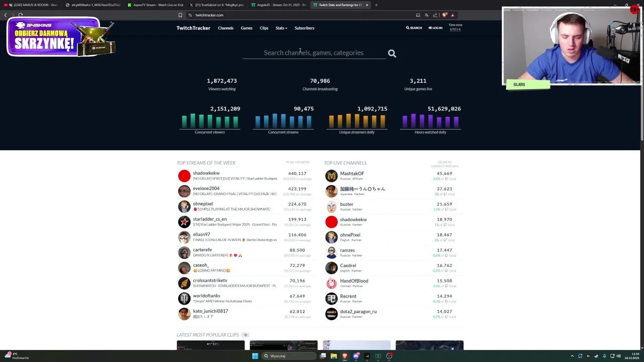Click the LOG IN link
Image resolution: width=644 pixels, height=362 pixels.
click(435, 28)
